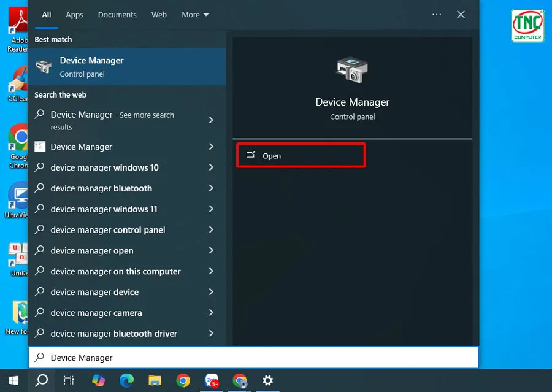Switch to the Web search tab
This screenshot has width=552, height=392.
(x=159, y=15)
